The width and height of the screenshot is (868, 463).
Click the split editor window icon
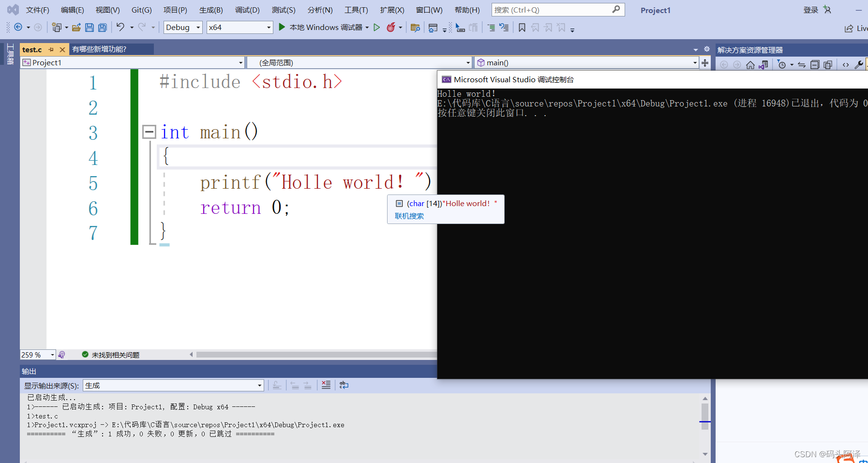pyautogui.click(x=705, y=63)
